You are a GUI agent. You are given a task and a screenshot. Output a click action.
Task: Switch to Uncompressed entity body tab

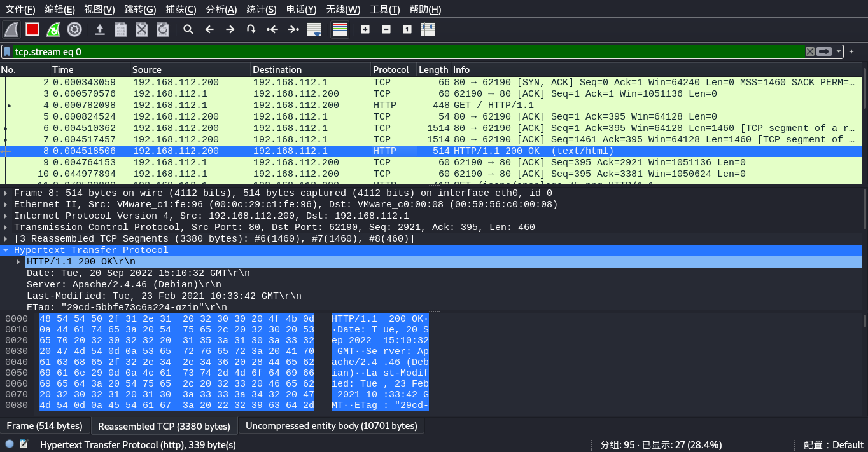(x=331, y=426)
